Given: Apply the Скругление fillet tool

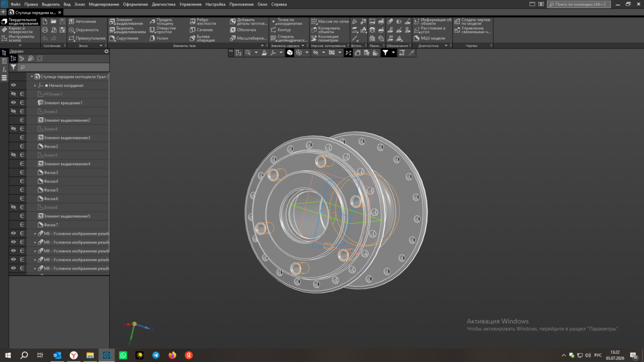Looking at the screenshot, I should 124,38.
